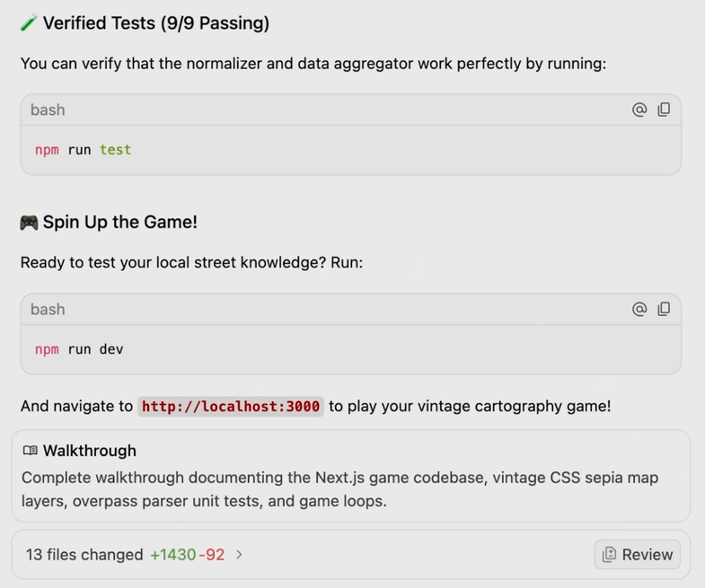Click the Walkthrough book icon

click(31, 451)
